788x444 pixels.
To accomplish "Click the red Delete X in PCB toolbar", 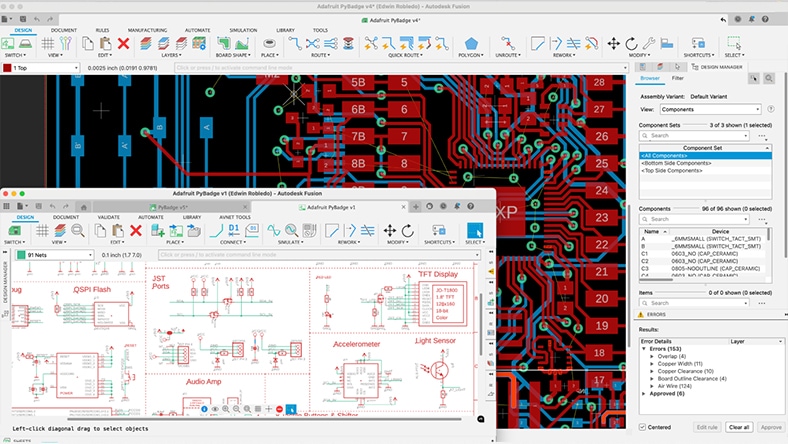I will [x=123, y=44].
